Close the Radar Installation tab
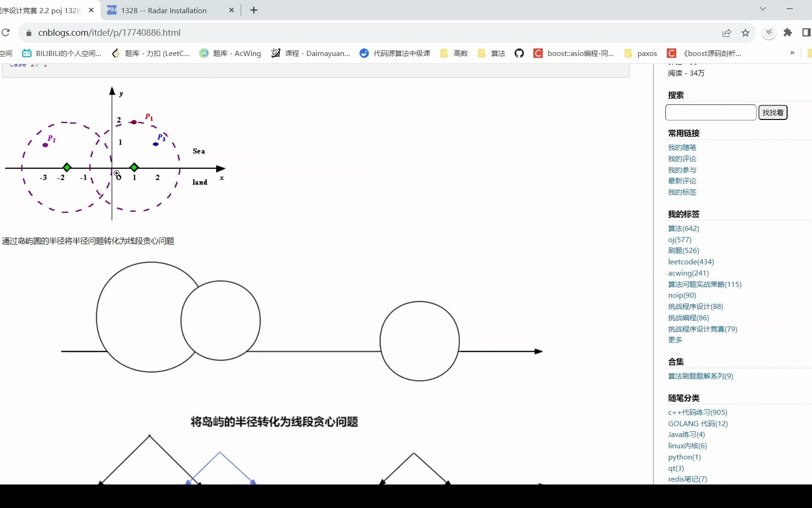The image size is (812, 508). click(x=231, y=10)
